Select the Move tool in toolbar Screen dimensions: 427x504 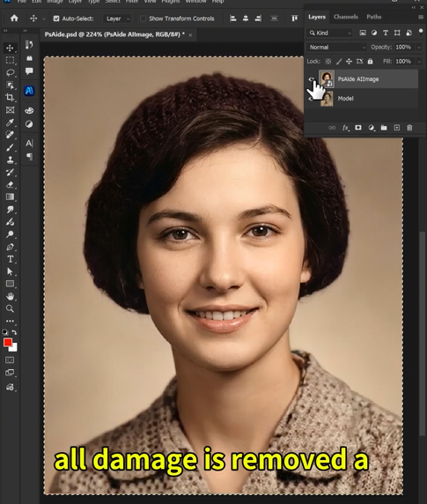[10, 48]
